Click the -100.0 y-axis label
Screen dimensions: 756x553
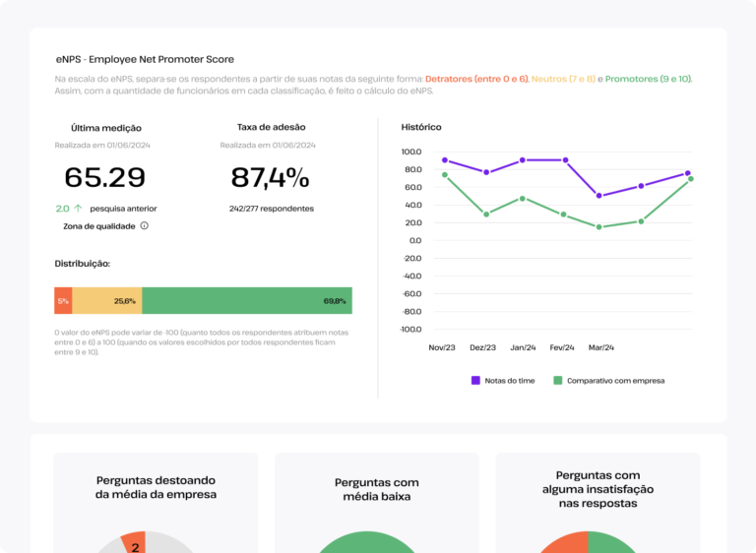pos(410,329)
